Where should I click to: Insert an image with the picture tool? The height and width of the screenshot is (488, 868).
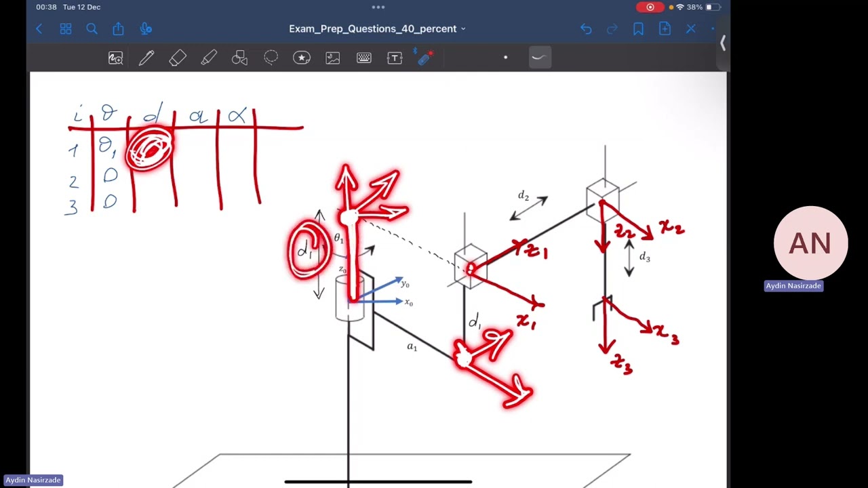pos(333,58)
